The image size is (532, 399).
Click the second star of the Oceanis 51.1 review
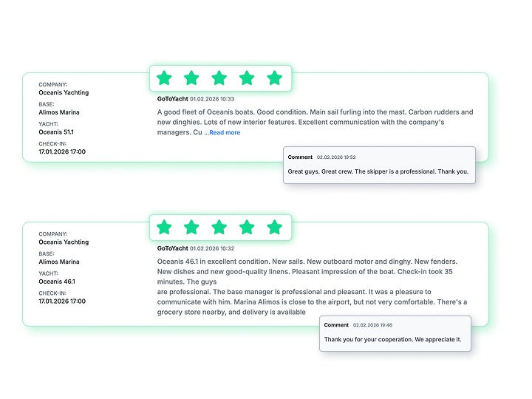point(191,78)
